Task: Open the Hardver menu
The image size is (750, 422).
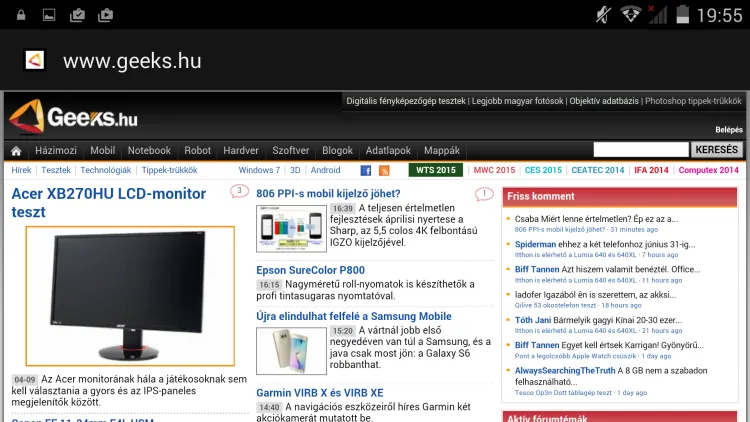Action: pyautogui.click(x=241, y=150)
